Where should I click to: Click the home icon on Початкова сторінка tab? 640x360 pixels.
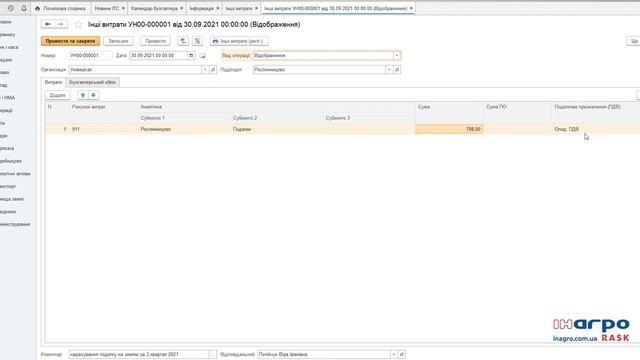coord(37,8)
